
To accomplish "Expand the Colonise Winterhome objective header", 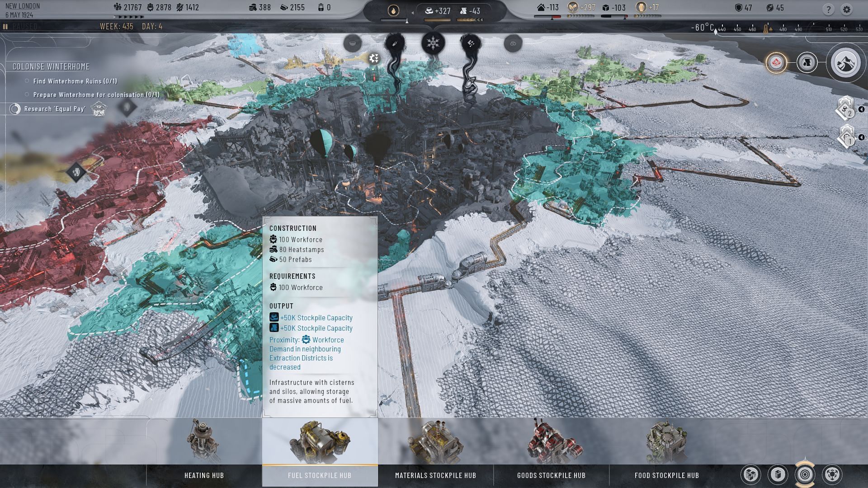I will point(51,67).
